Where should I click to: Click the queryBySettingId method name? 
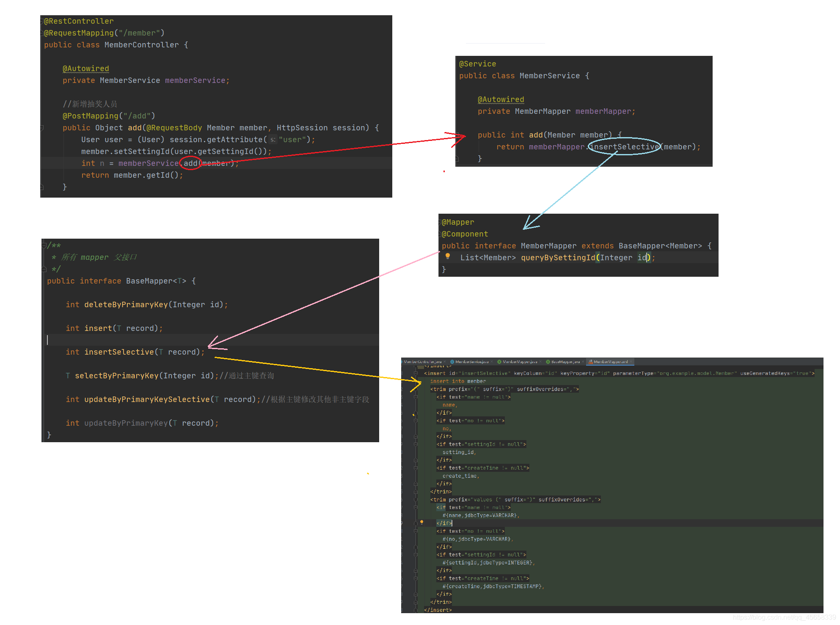[x=558, y=258]
